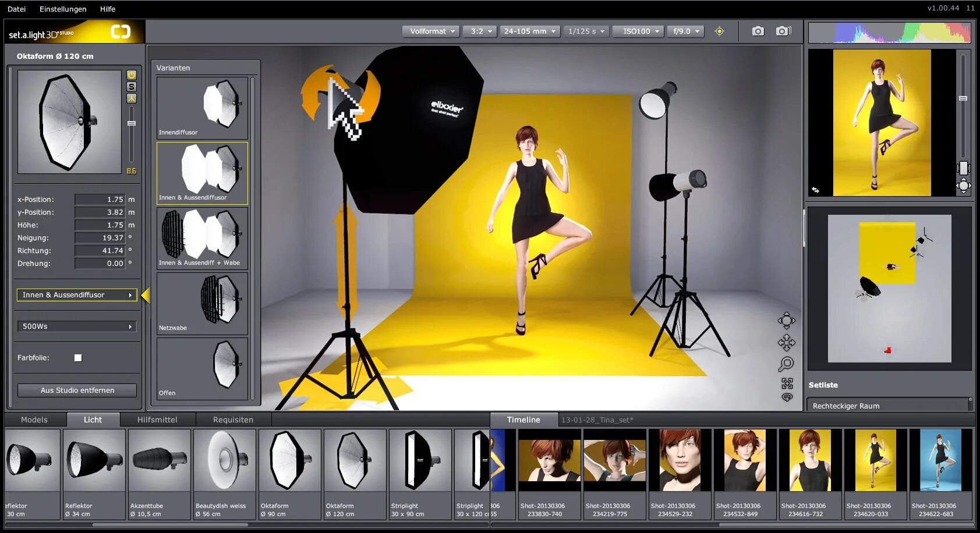980x533 pixels.
Task: Add the Akzenttube Ø 10,5 cm light
Action: click(160, 474)
